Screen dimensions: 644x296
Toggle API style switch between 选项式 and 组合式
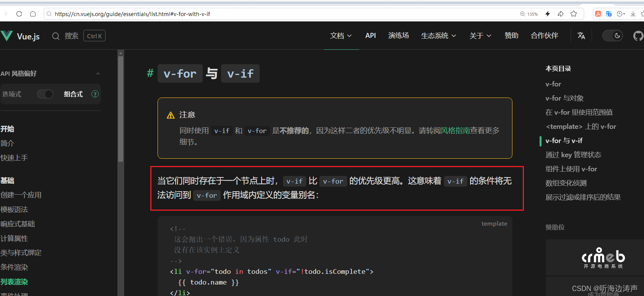[45, 94]
